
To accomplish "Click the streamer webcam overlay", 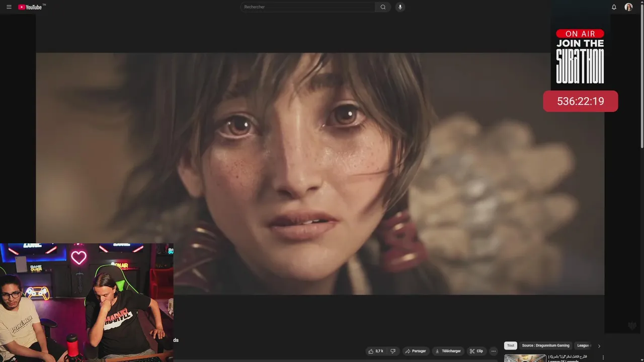I will point(87,303).
